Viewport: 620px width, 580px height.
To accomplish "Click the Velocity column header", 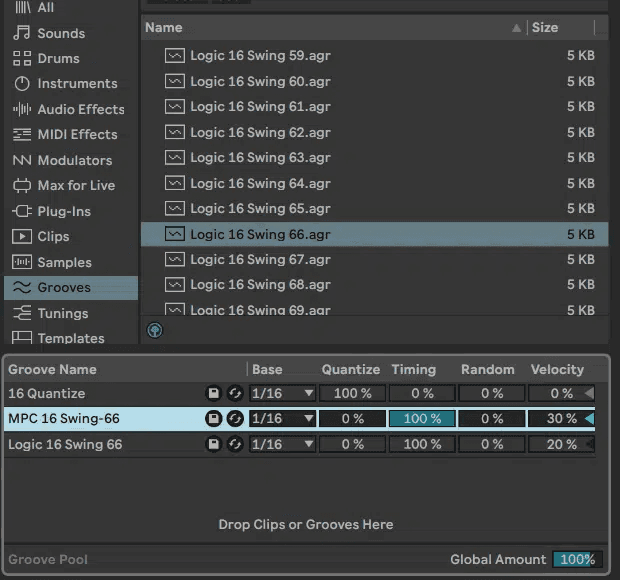I will [557, 369].
